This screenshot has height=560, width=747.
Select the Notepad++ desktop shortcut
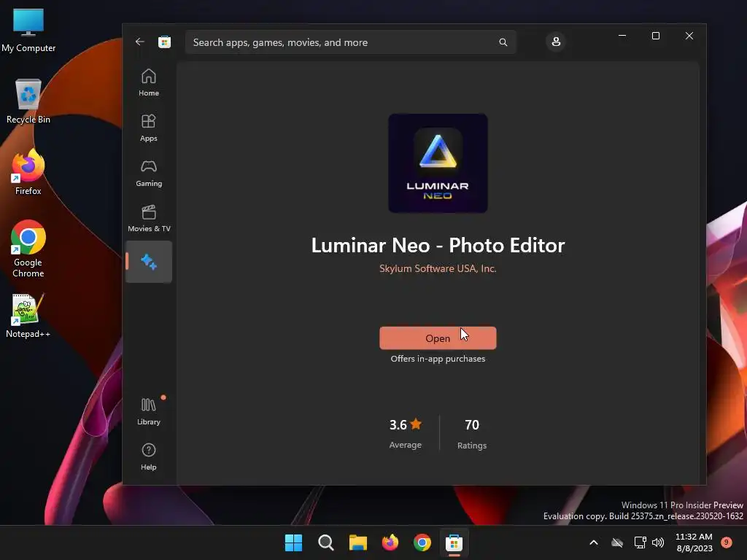pos(28,316)
